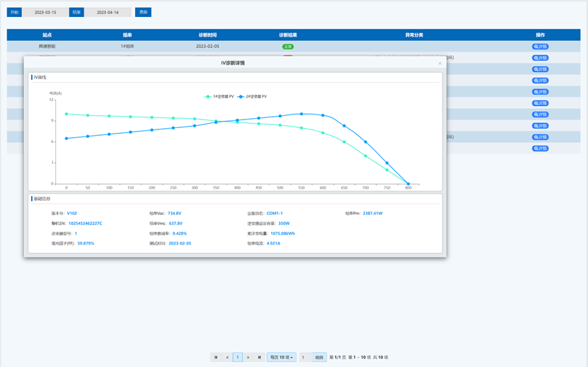The width and height of the screenshot is (588, 367).
Task: Open 详情 for the fourth table row
Action: pyautogui.click(x=541, y=81)
